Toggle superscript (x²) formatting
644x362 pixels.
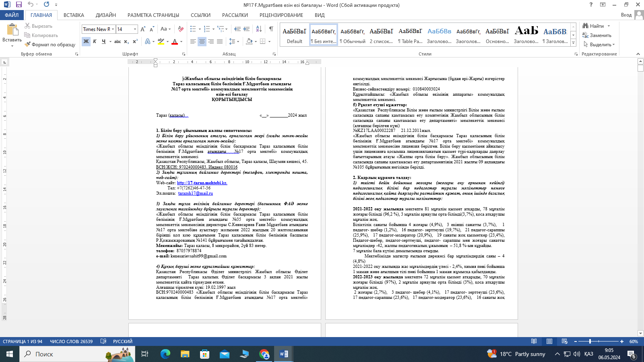pyautogui.click(x=135, y=41)
